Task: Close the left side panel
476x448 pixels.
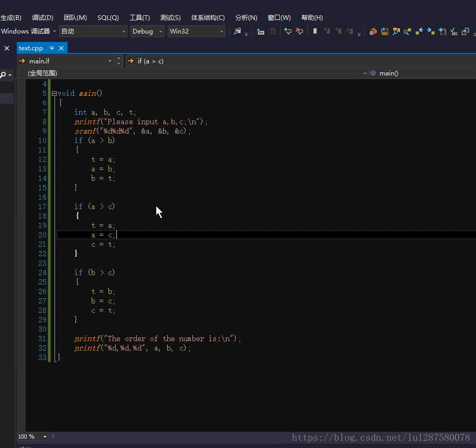Action: (x=7, y=48)
